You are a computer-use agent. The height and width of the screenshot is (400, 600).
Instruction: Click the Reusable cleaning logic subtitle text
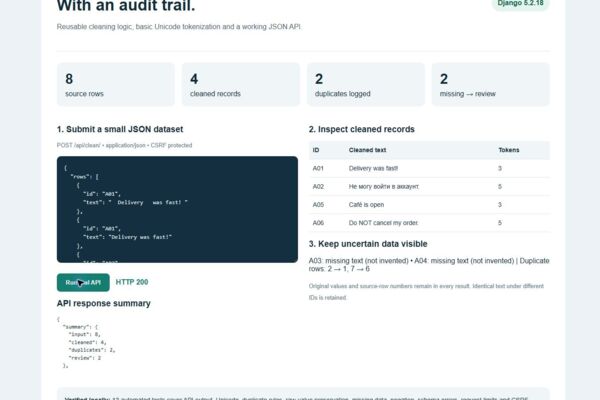(x=179, y=27)
